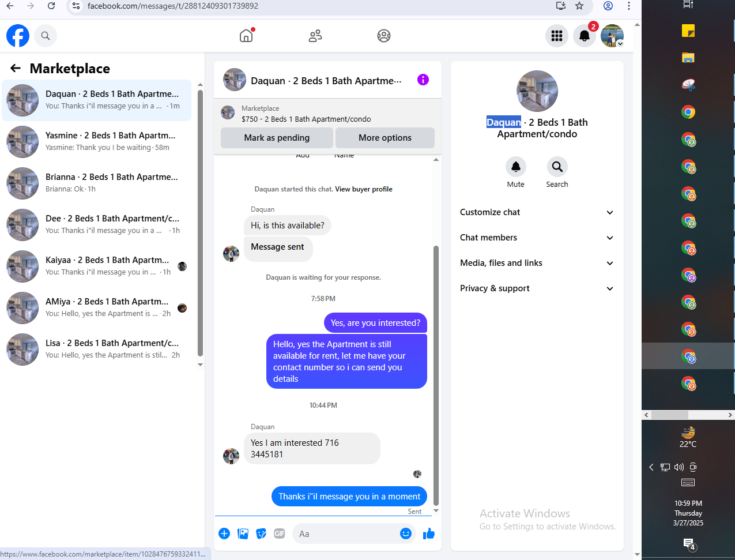Open the AMiya conversation

tap(97, 308)
